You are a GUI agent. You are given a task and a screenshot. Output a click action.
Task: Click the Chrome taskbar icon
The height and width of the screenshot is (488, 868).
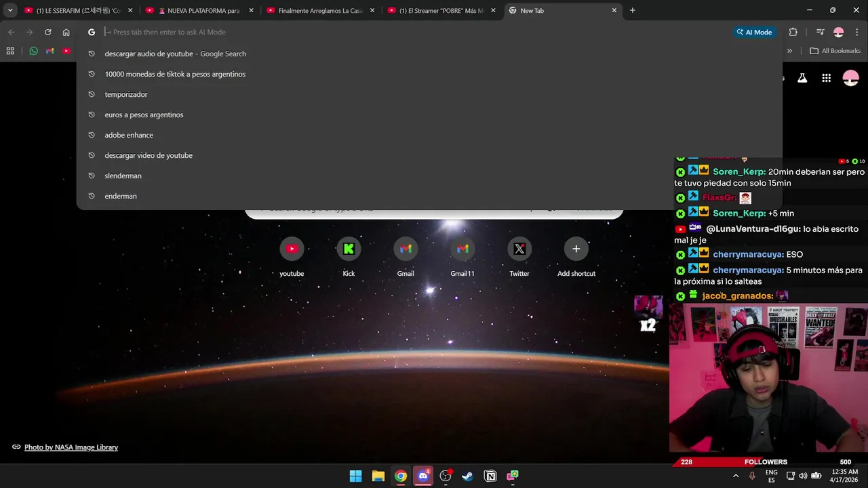click(401, 476)
